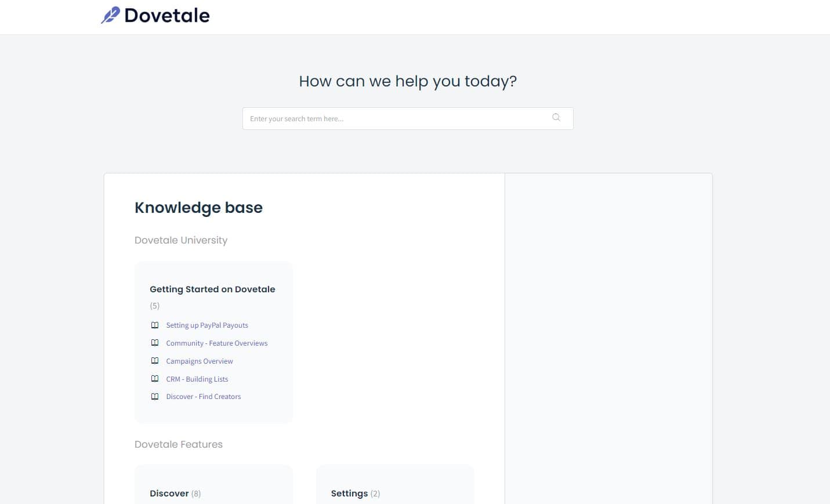Click the search magnifier icon
The image size is (830, 504).
[x=556, y=117]
